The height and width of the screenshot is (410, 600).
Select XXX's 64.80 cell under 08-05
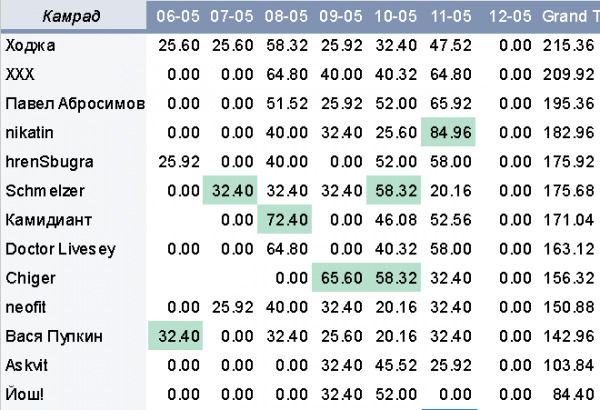tap(287, 75)
